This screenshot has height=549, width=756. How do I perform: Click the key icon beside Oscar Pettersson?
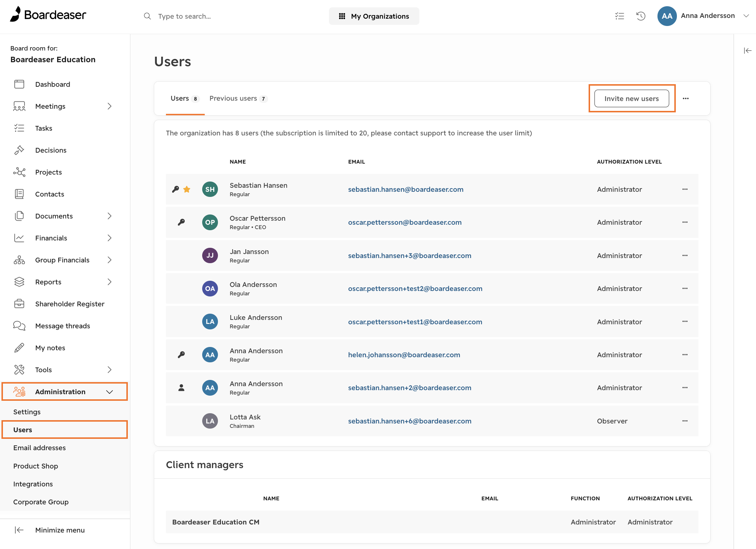tap(181, 222)
